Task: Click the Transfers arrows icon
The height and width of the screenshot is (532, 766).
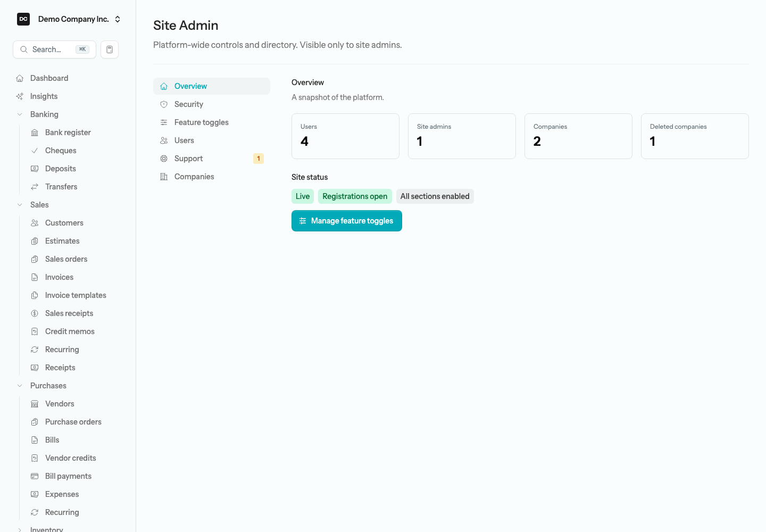Action: 35,187
